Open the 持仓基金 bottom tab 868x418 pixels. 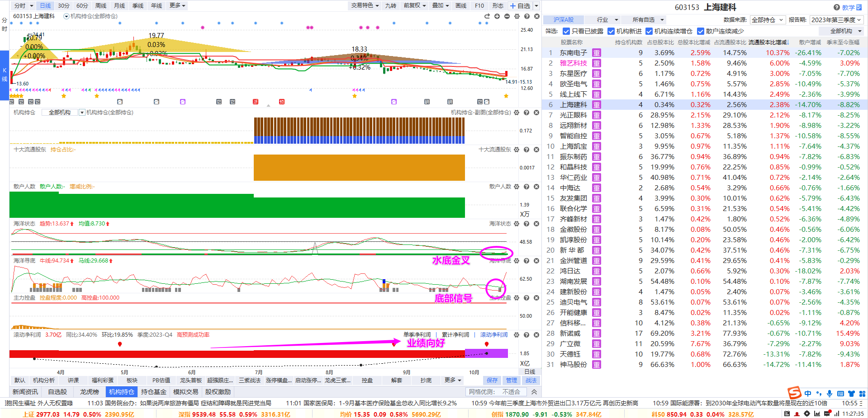pos(154,392)
